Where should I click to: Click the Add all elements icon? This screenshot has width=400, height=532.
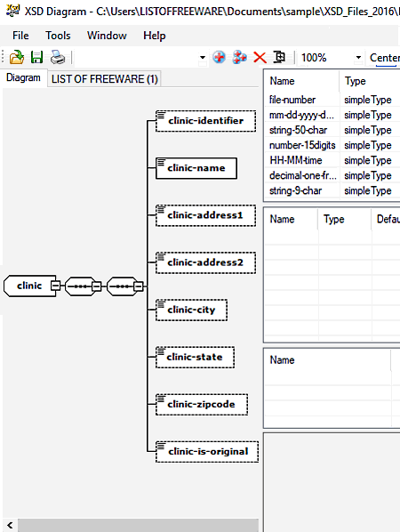(239, 57)
